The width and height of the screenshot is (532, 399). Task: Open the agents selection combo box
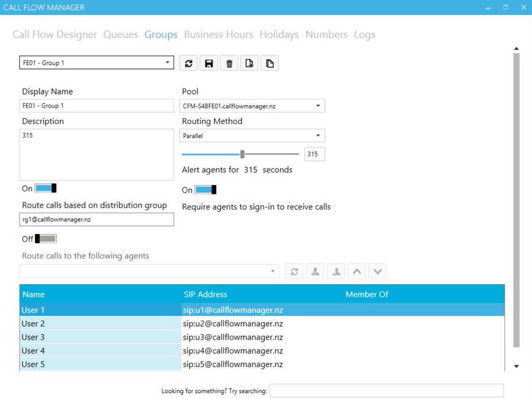point(149,271)
